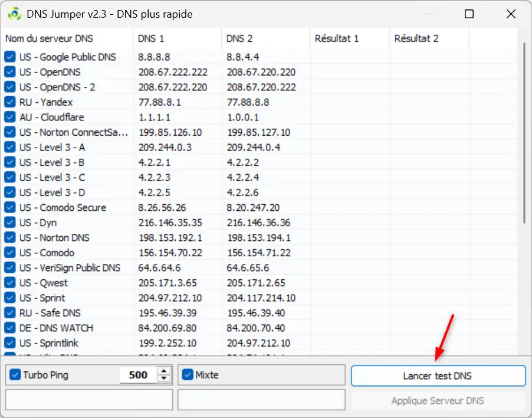Screen dimensions: 532x418
Task: Click the empty field below Mixte
Action: [261, 400]
